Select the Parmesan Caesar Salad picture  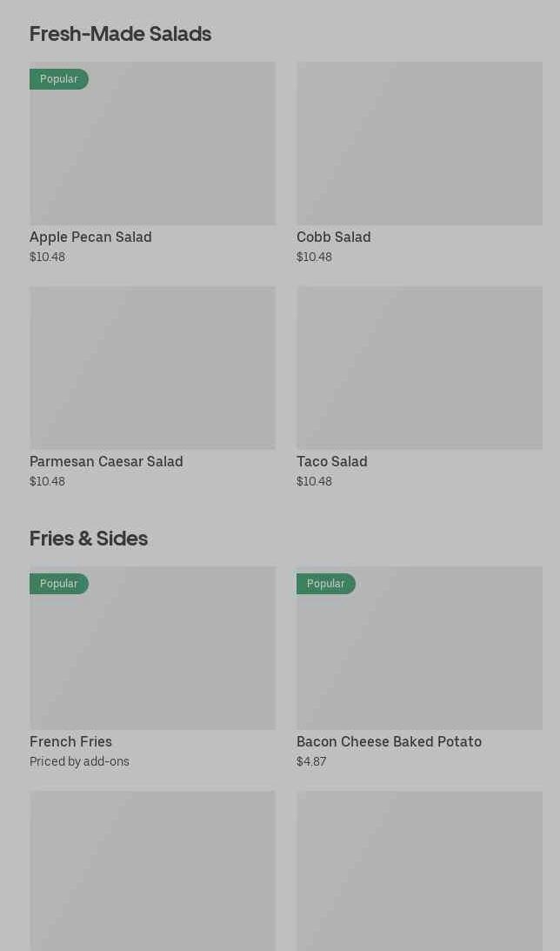tap(152, 367)
